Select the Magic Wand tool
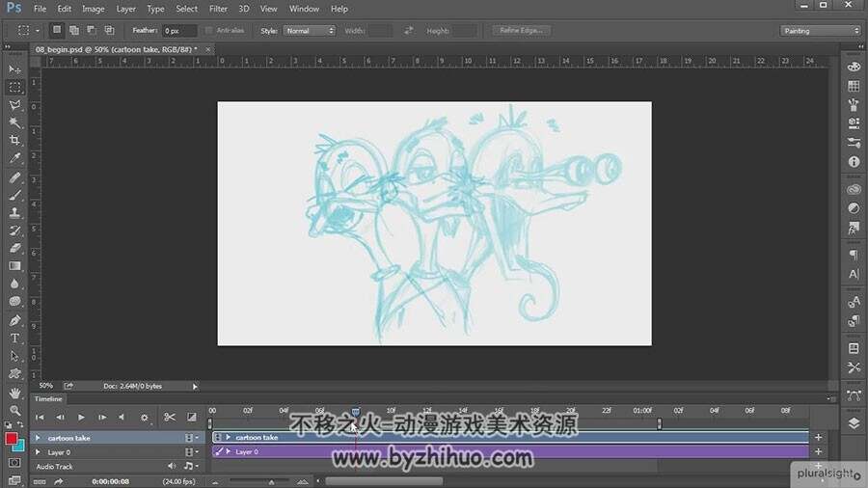The width and height of the screenshot is (868, 488). coord(14,122)
